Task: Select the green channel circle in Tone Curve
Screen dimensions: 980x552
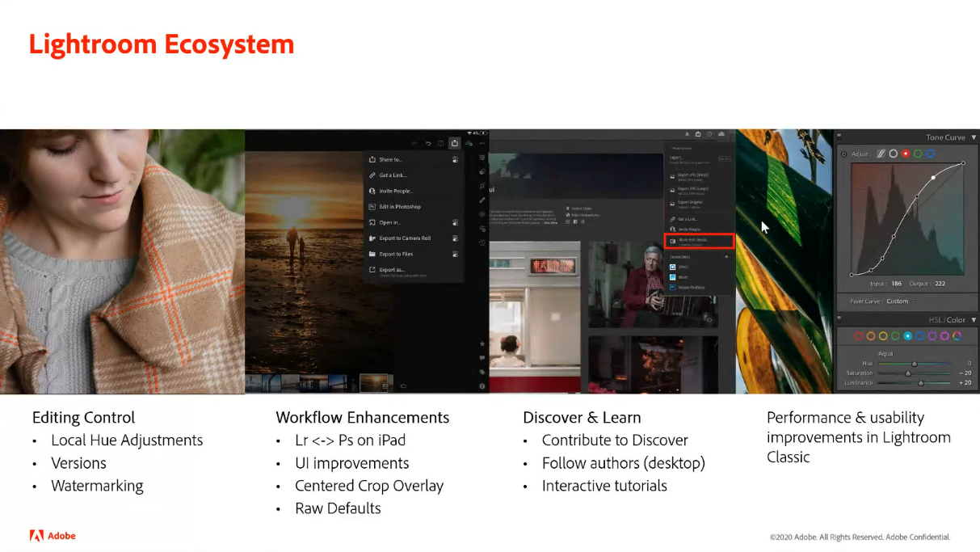Action: [918, 154]
